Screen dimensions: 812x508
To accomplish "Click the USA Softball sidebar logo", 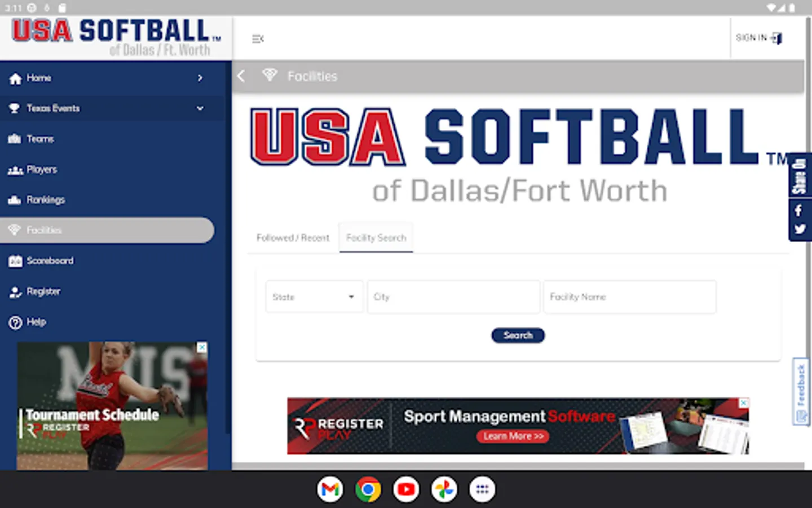I will pyautogui.click(x=116, y=37).
